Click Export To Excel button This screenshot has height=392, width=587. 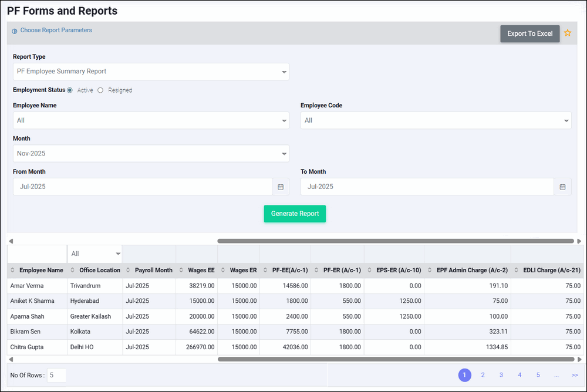point(529,33)
